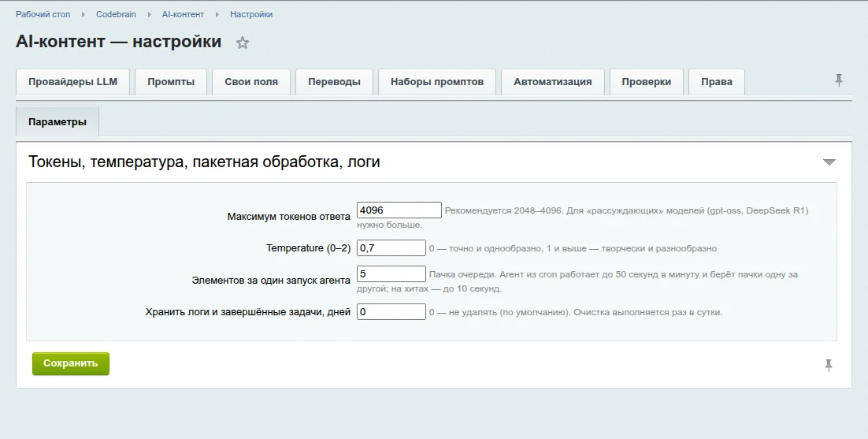Click the Максимум токенов ответа label
The image size is (868, 439).
(x=289, y=217)
